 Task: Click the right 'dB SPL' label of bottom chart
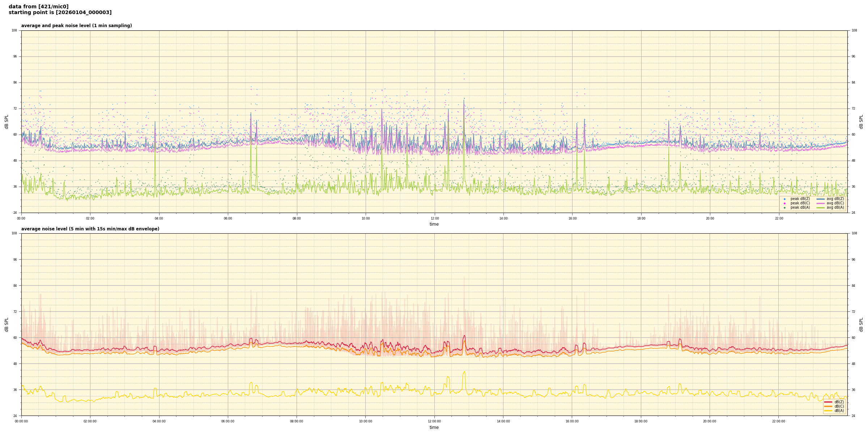pyautogui.click(x=861, y=324)
